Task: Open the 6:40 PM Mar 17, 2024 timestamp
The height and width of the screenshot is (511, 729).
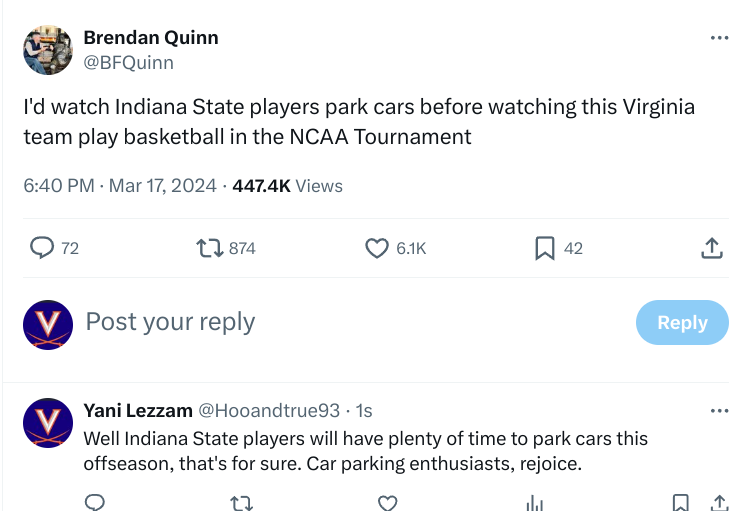Action: pyautogui.click(x=123, y=186)
